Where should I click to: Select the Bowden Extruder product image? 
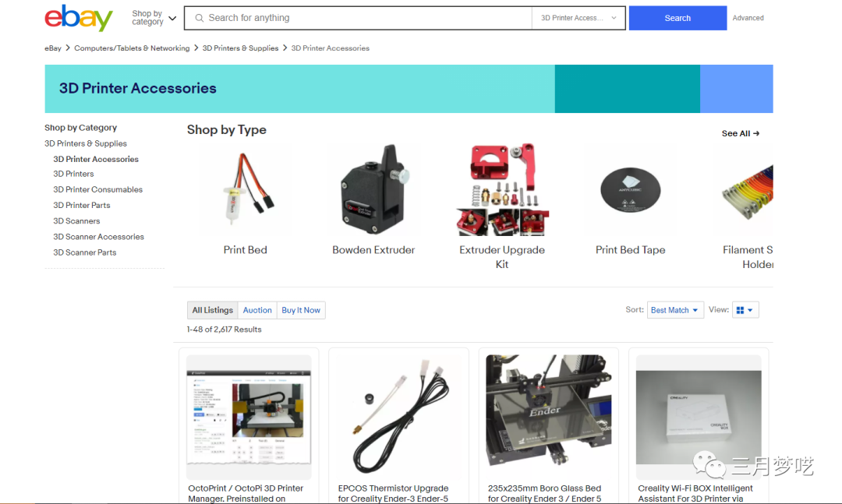coord(373,191)
